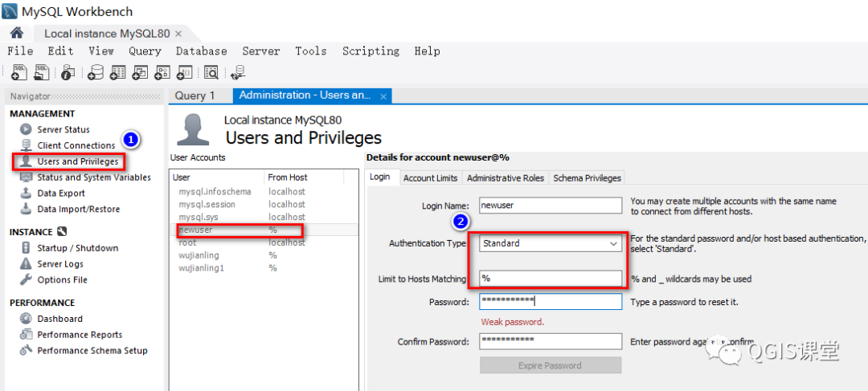Click the Dashboard gauge icon

26,319
